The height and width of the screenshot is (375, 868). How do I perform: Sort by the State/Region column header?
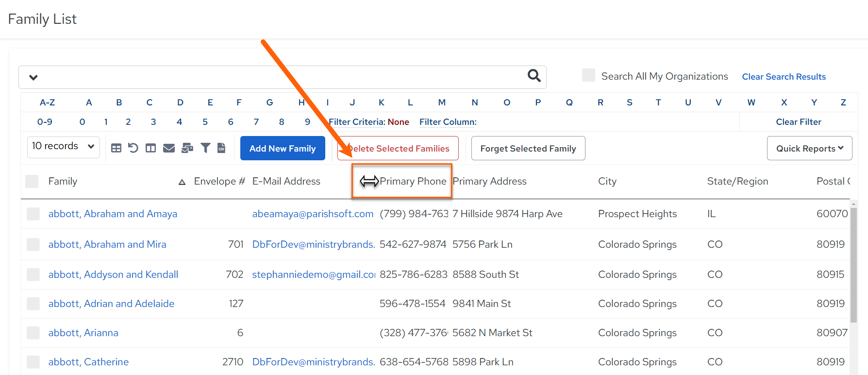tap(737, 181)
